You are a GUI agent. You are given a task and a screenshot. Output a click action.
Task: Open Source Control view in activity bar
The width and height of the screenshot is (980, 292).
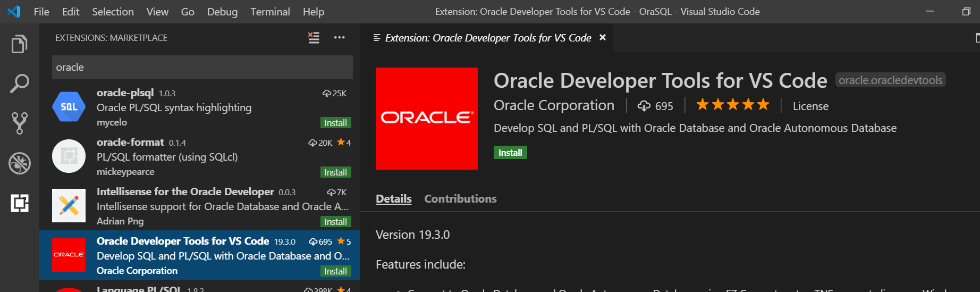(x=20, y=123)
